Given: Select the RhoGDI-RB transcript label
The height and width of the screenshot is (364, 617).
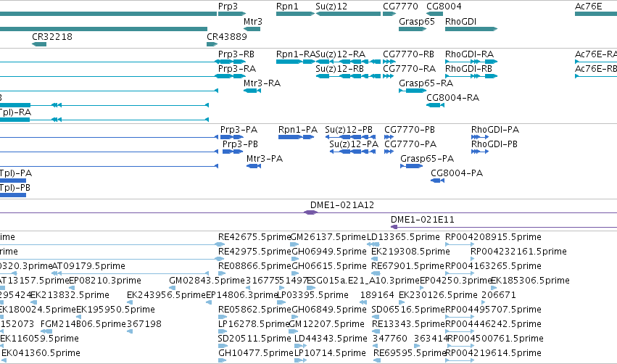Looking at the screenshot, I should click(x=468, y=69).
